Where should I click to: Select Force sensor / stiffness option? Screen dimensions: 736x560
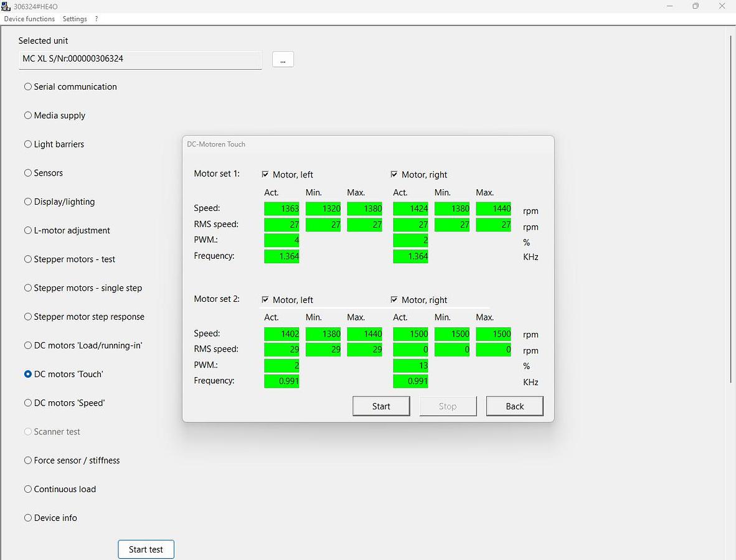tap(72, 460)
